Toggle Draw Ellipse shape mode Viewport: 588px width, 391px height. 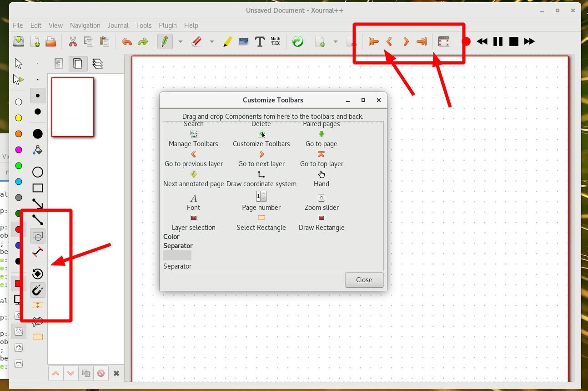(38, 172)
